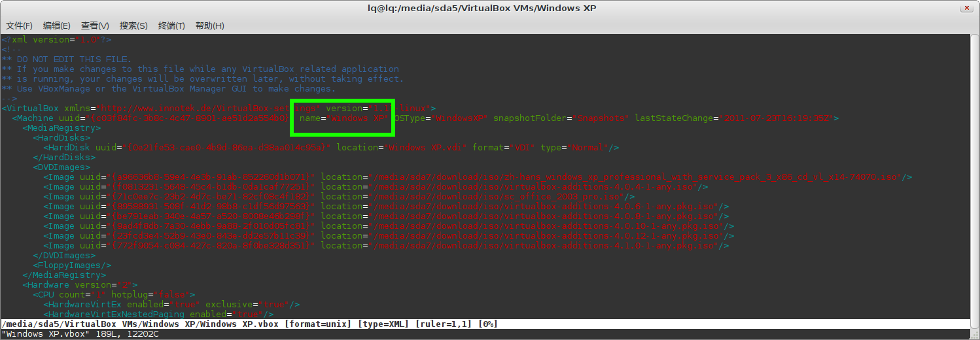The height and width of the screenshot is (340, 980).
Task: Click the opening <DVDImages> tag
Action: coord(62,167)
